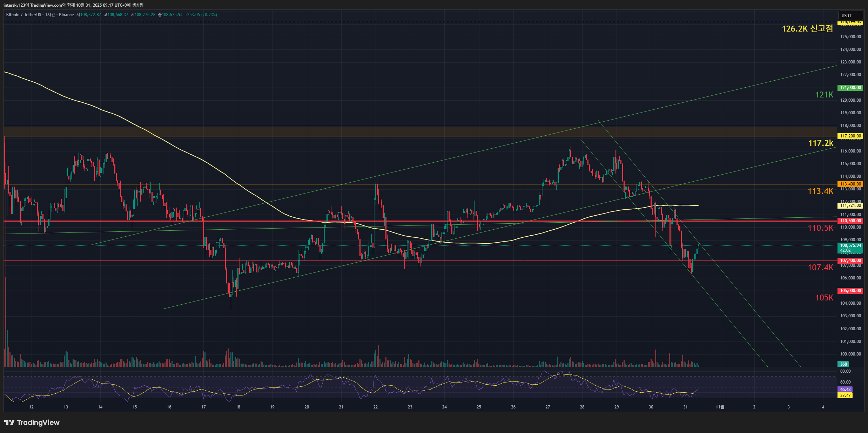Click the green 121,000.00 price label
868x433 pixels.
pyautogui.click(x=850, y=88)
